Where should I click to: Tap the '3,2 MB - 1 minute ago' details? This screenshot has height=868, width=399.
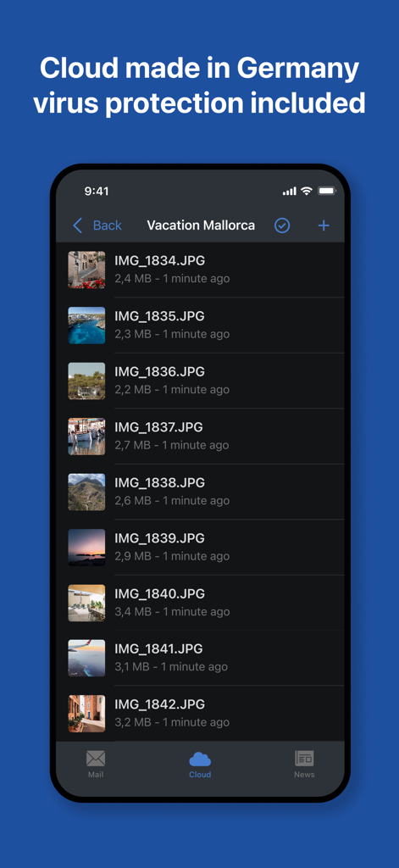[172, 722]
